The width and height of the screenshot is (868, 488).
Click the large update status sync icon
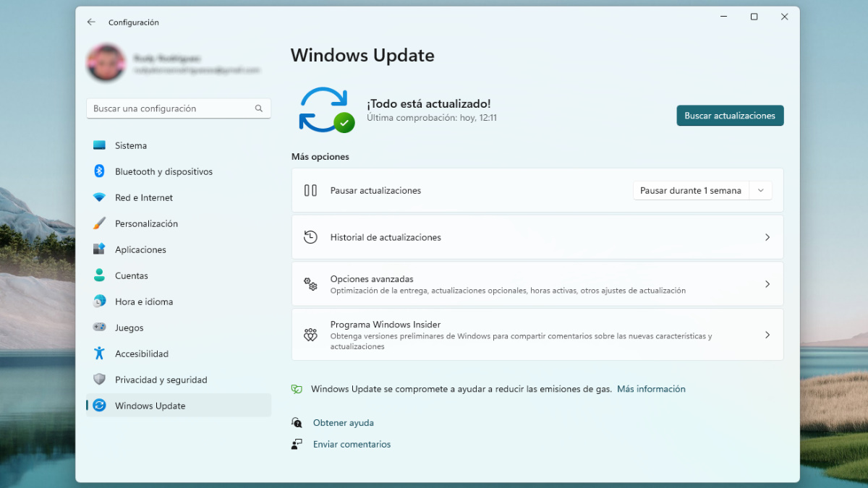click(326, 110)
